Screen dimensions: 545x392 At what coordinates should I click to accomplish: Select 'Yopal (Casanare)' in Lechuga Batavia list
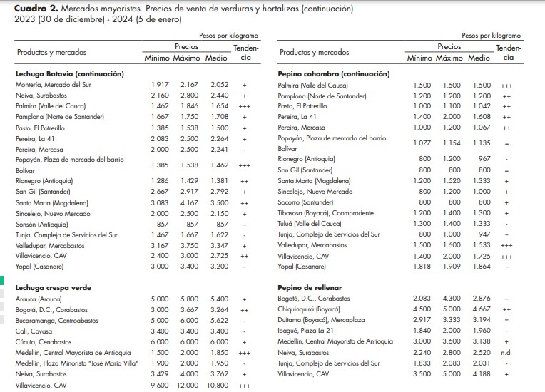(39, 267)
